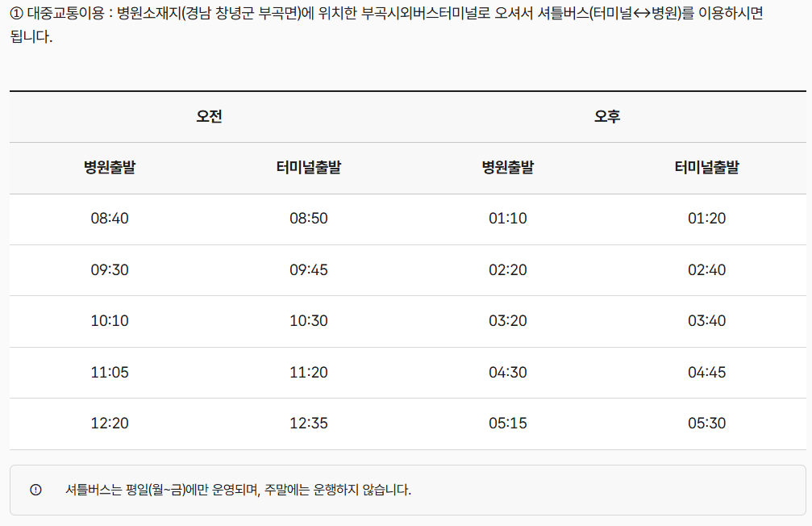
Task: Click the 11:05 hospital departure cell
Action: [x=108, y=372]
